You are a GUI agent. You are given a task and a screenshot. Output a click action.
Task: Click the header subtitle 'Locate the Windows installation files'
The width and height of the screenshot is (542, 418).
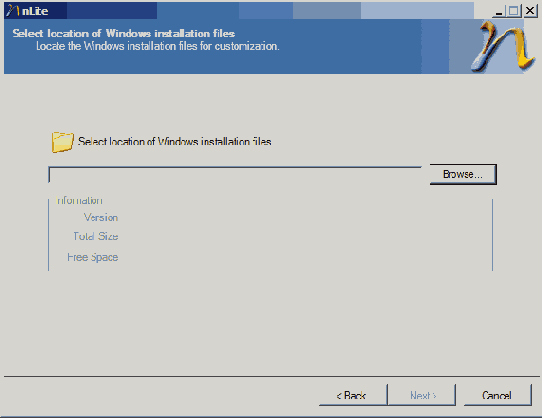[x=158, y=46]
